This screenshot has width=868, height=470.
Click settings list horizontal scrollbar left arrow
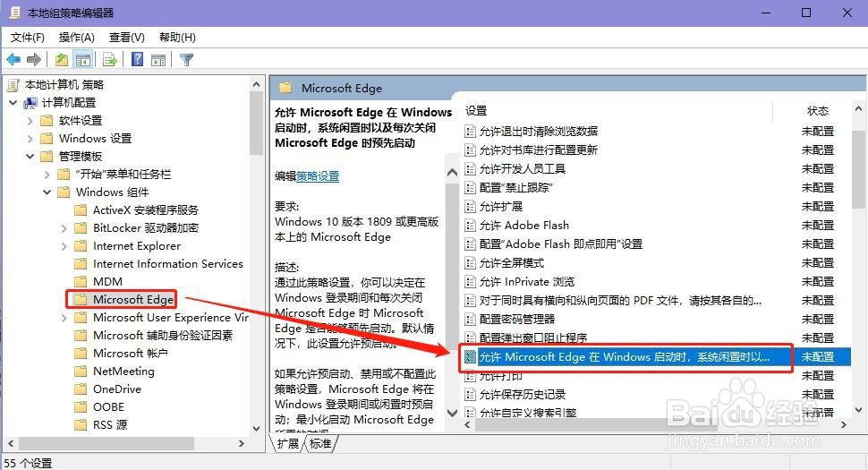click(x=467, y=424)
